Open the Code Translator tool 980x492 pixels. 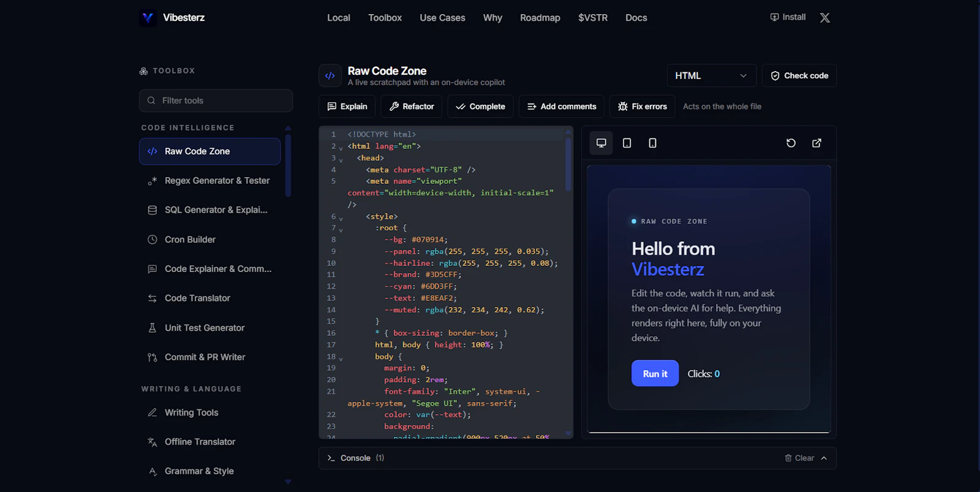point(209,298)
